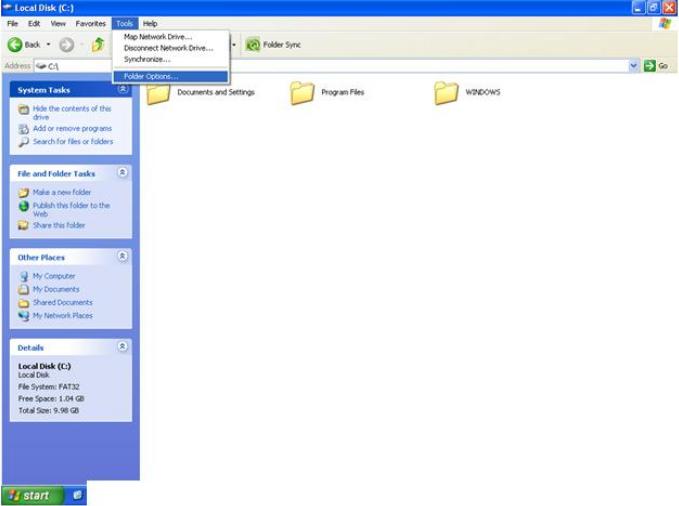Open the address bar dropdown arrow
Viewport: 679px width, 506px height.
(634, 66)
